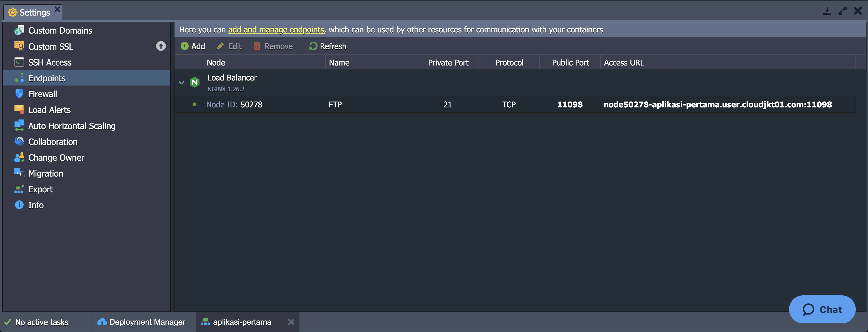
Task: Click the Public Port column header
Action: click(x=570, y=62)
